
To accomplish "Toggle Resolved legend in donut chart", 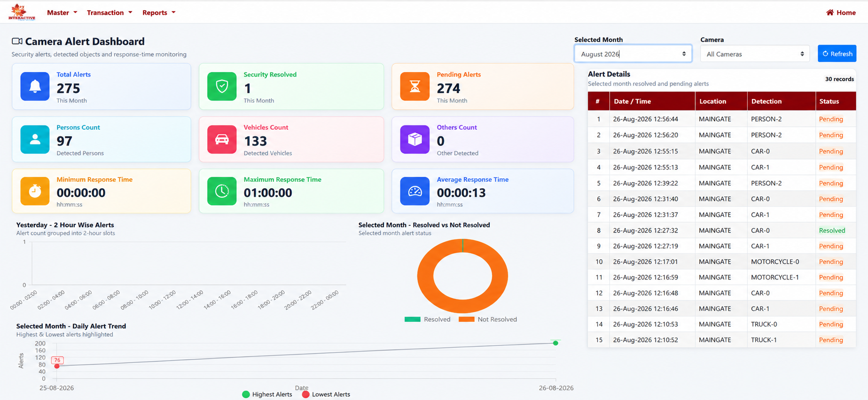I will (427, 319).
